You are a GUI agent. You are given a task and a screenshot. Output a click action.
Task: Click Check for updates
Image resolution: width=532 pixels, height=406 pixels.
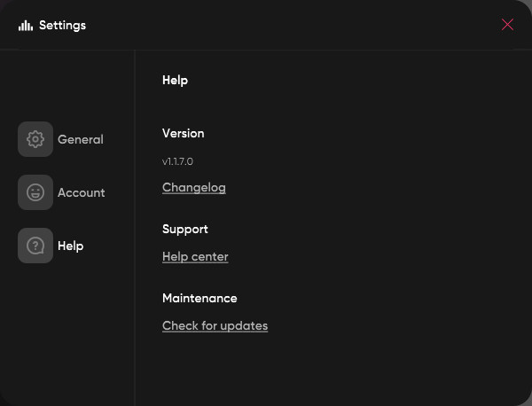click(215, 325)
